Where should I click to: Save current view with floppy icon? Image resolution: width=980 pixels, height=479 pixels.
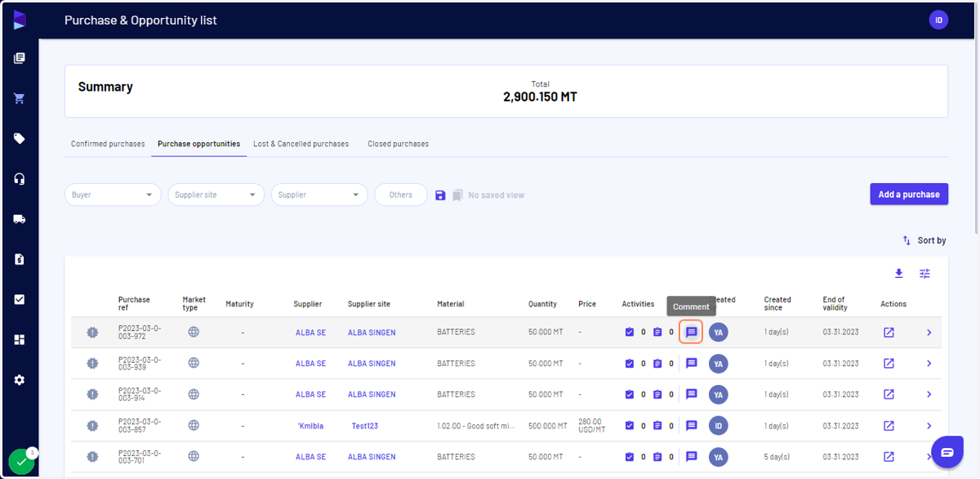(x=440, y=195)
